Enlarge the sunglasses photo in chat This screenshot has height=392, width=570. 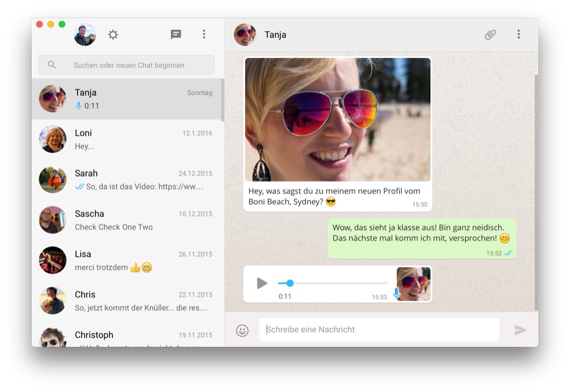(337, 120)
